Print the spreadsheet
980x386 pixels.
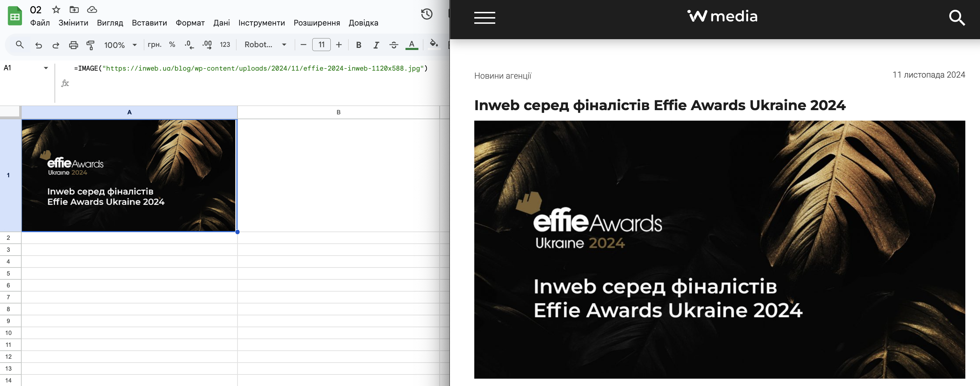tap(73, 45)
